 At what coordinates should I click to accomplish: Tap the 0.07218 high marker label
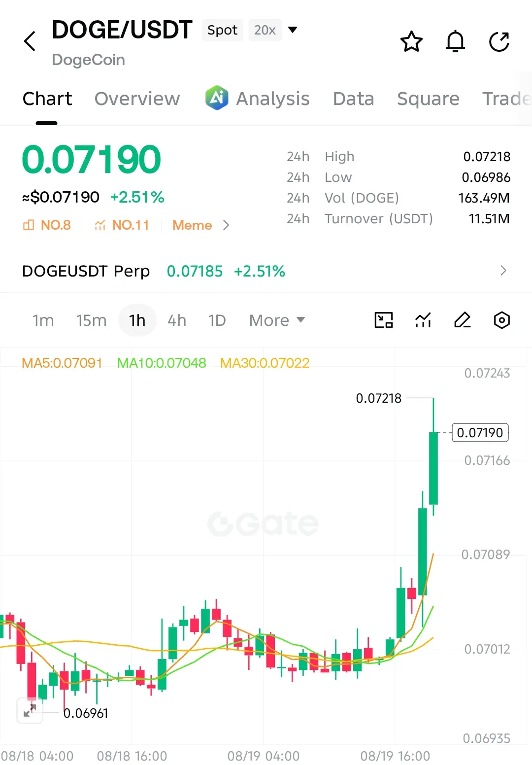379,398
